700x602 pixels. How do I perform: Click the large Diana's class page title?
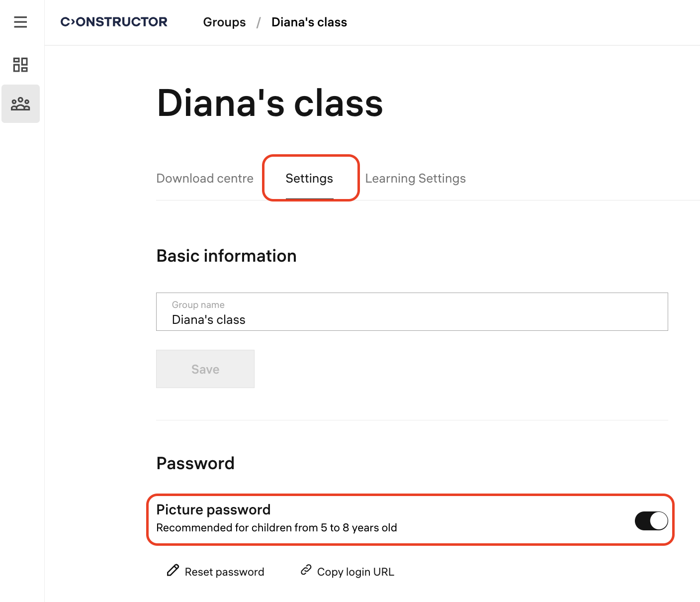[x=270, y=103]
